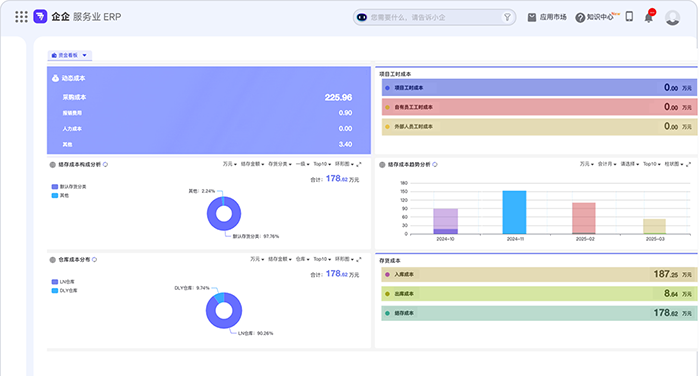Open 环形图 chart type dropdown in 构成分析
The width and height of the screenshot is (700, 376).
coord(344,164)
